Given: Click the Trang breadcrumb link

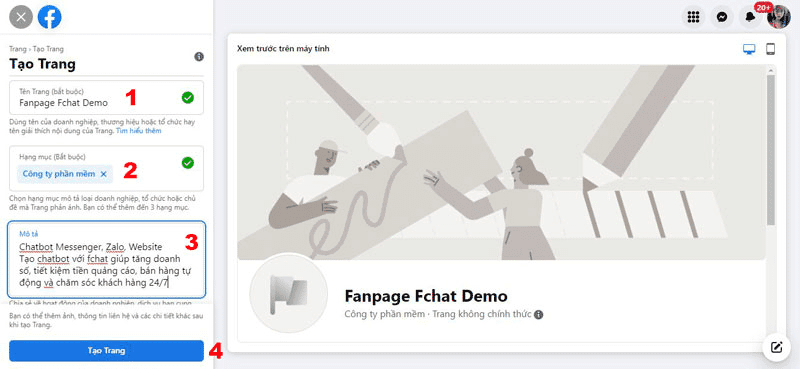Looking at the screenshot, I should pyautogui.click(x=17, y=49).
